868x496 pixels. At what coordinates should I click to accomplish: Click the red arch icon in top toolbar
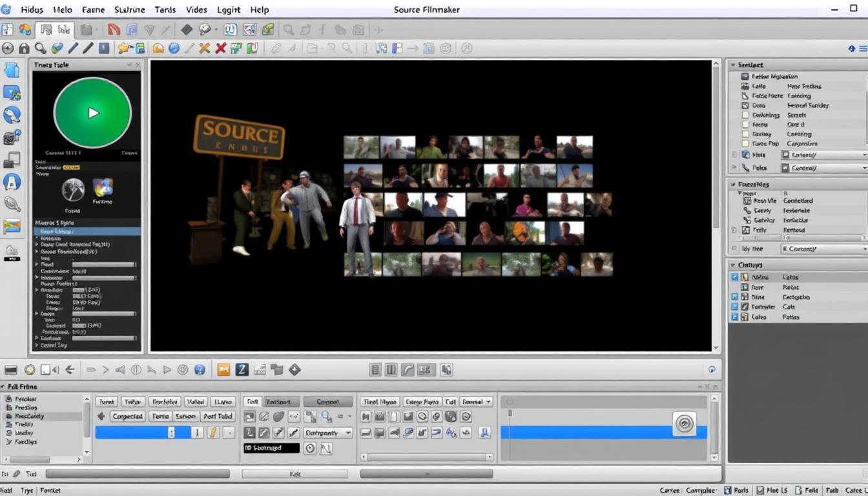coord(114,29)
